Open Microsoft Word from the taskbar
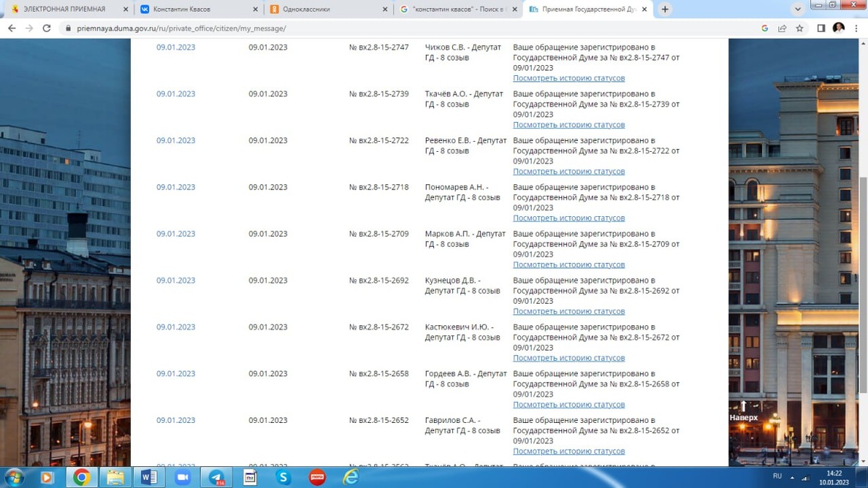This screenshot has width=868, height=488. [149, 477]
